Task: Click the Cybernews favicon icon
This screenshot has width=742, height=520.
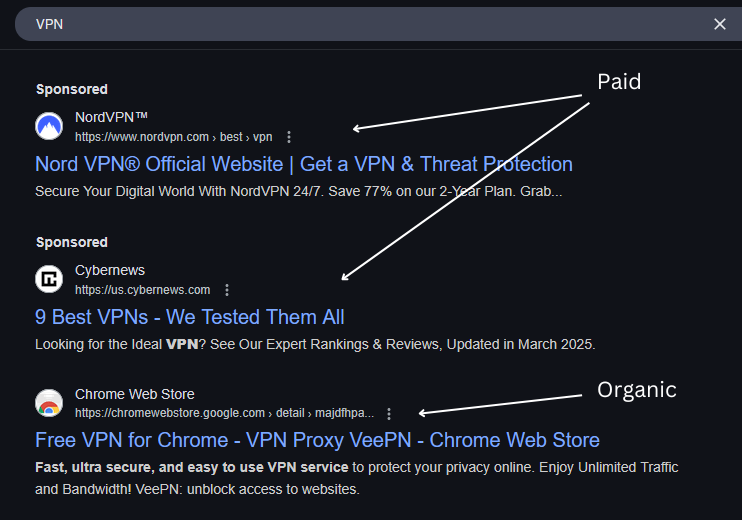Action: (49, 279)
